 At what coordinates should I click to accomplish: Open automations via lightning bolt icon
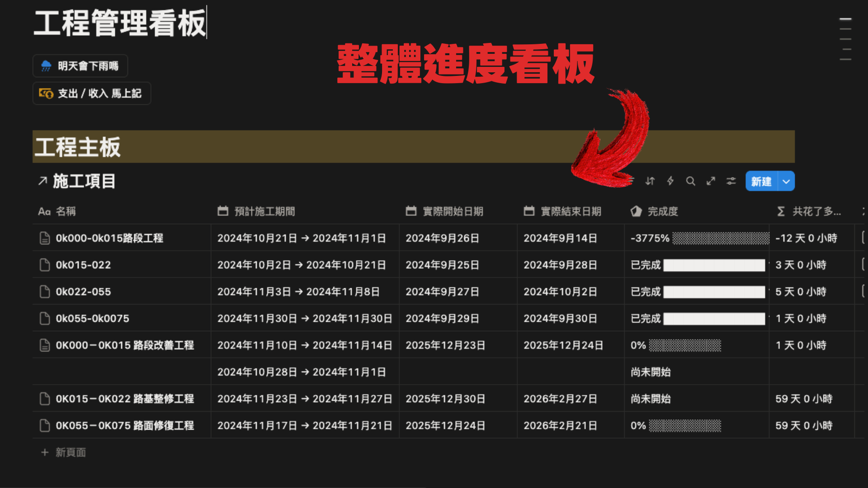click(670, 181)
